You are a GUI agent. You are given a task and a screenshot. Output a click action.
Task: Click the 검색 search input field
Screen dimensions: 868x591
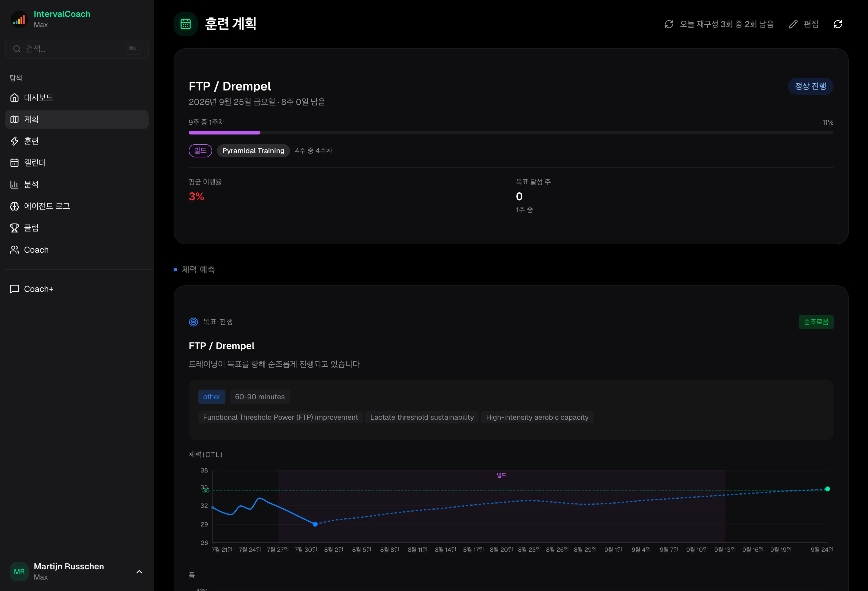coord(77,49)
